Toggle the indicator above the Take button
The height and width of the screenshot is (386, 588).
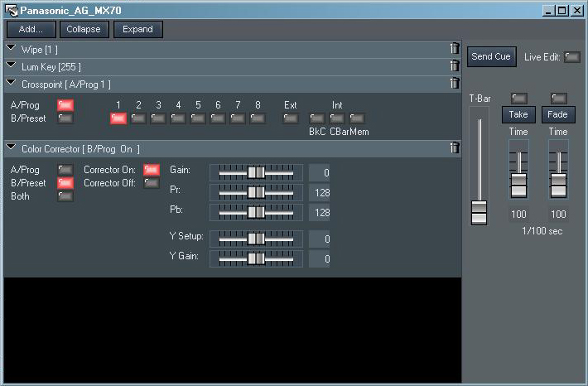tap(519, 99)
